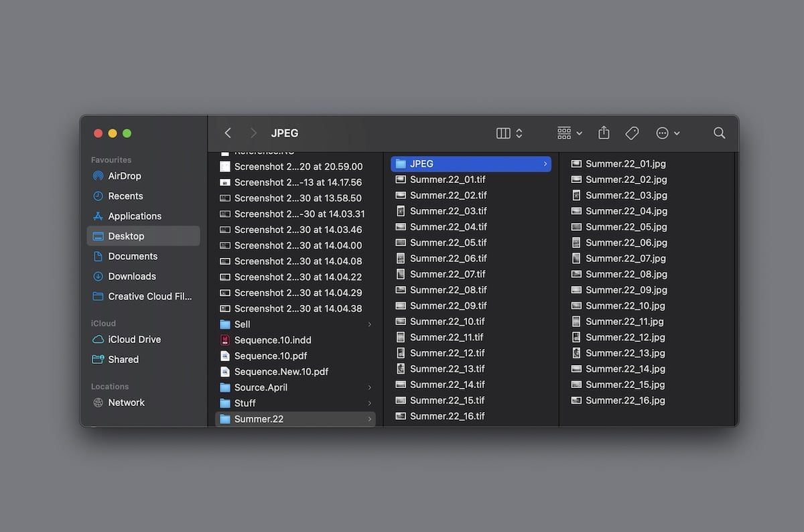Open Shared in the iCloud section

tap(124, 359)
